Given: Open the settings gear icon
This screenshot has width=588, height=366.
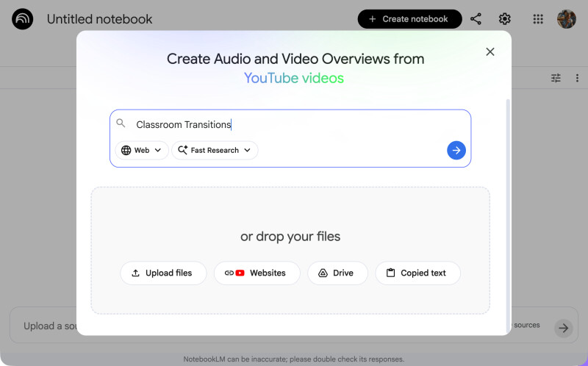Looking at the screenshot, I should pos(505,19).
